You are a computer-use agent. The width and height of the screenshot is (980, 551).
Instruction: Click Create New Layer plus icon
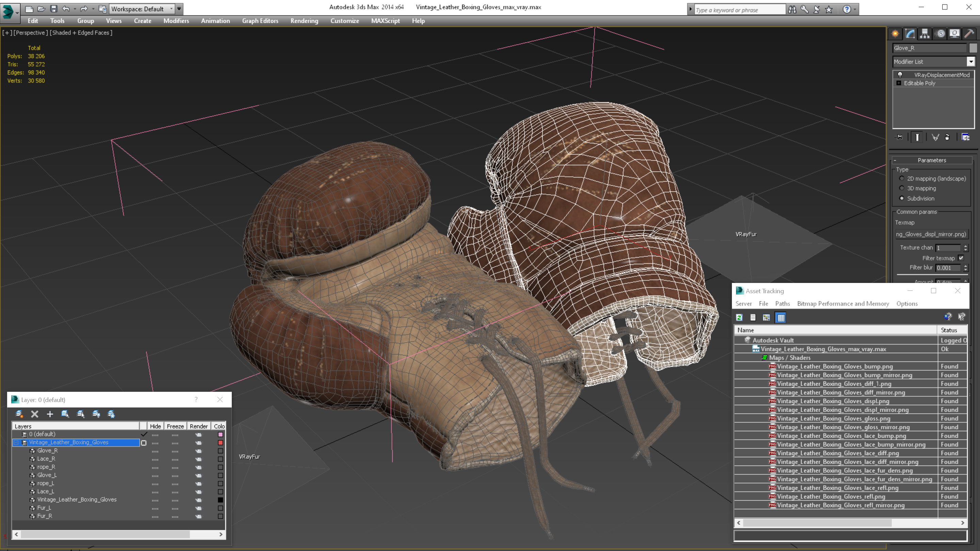click(x=50, y=414)
